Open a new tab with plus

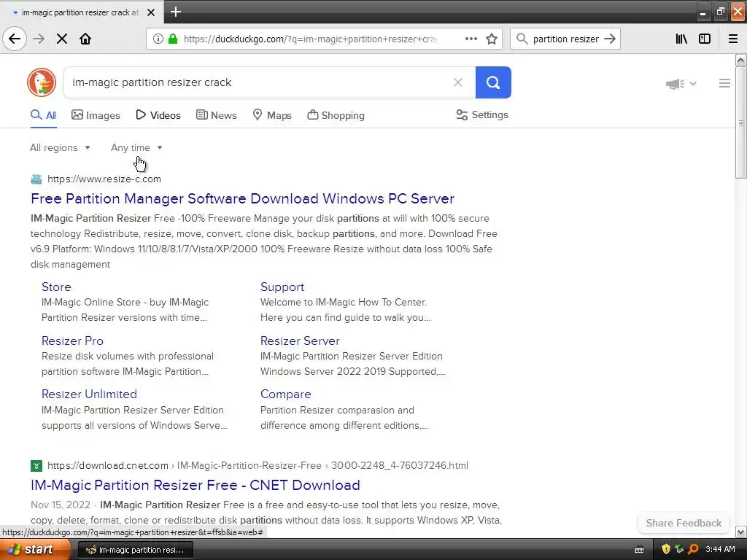[x=175, y=12]
